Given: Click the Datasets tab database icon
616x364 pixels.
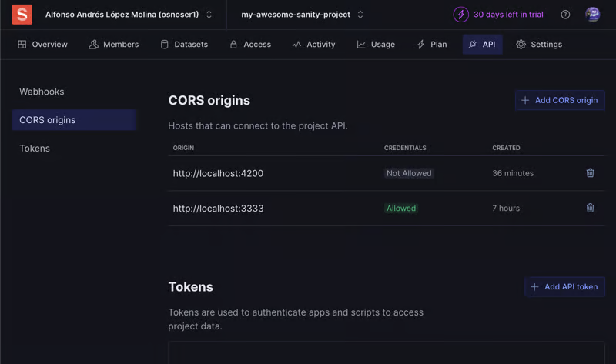Looking at the screenshot, I should (164, 45).
